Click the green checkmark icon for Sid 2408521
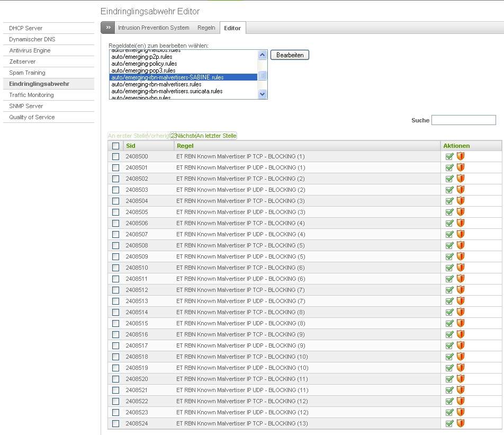 pos(449,390)
